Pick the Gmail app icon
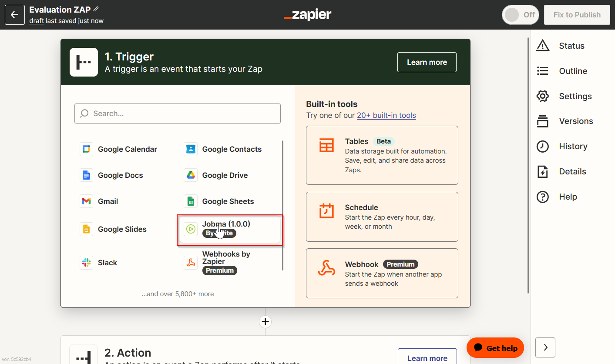The width and height of the screenshot is (615, 364). click(86, 201)
